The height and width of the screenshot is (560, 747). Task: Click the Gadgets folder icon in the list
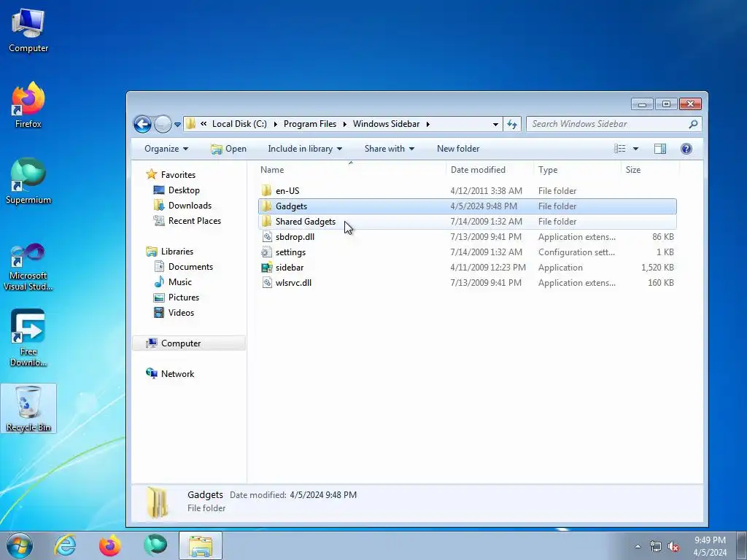point(266,206)
